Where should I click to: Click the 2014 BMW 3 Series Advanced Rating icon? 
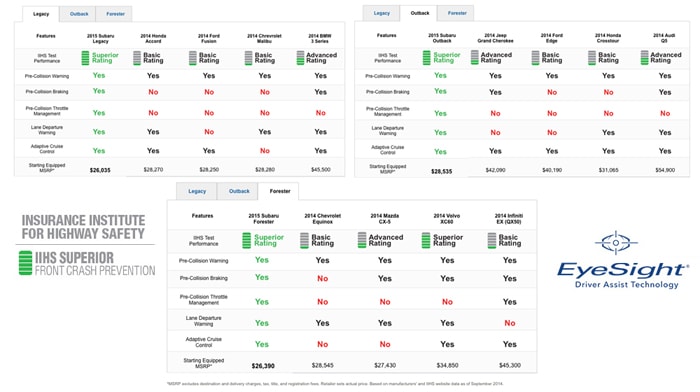coord(300,58)
